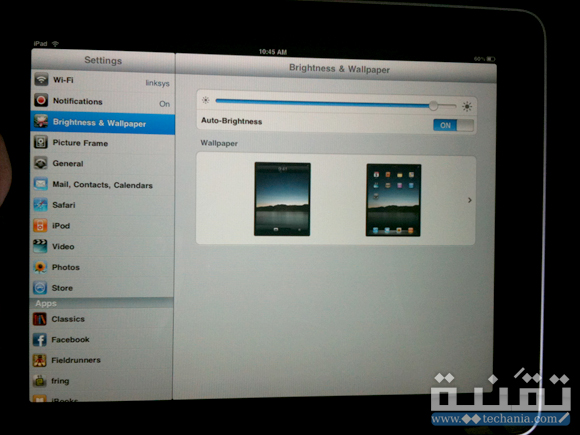Open Mail, Contacts, Calendars settings label
Screen dimensions: 580x435
[x=102, y=185]
